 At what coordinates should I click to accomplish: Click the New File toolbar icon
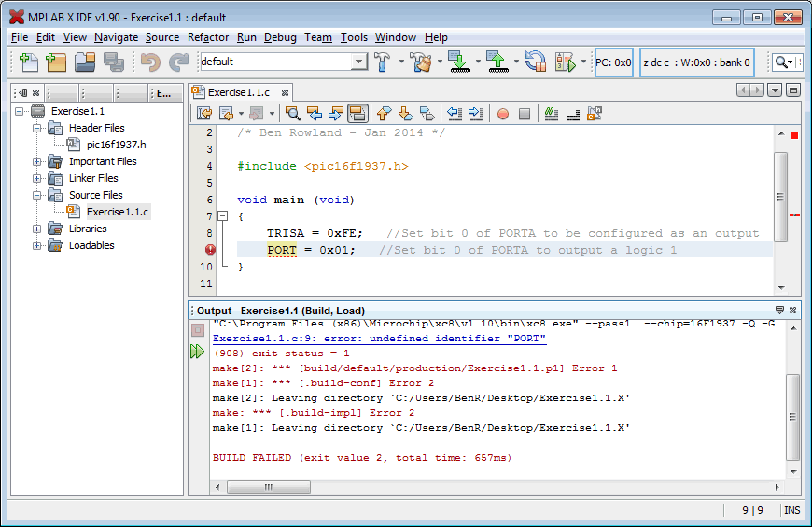[29, 62]
